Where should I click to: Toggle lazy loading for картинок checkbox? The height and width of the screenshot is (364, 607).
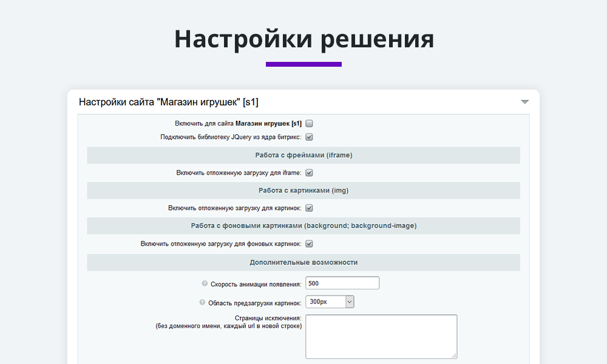(x=309, y=208)
